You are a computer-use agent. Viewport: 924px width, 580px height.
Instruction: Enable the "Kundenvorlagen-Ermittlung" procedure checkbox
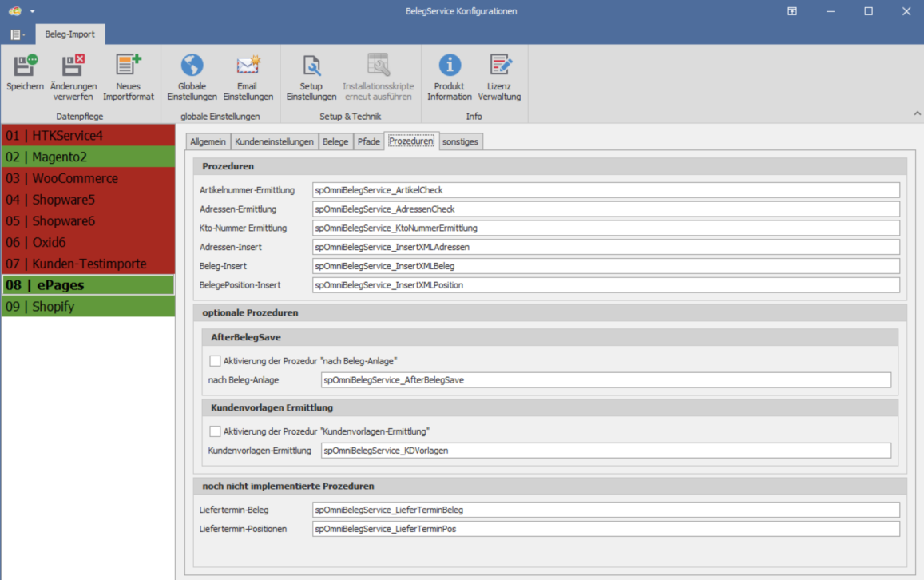click(215, 431)
